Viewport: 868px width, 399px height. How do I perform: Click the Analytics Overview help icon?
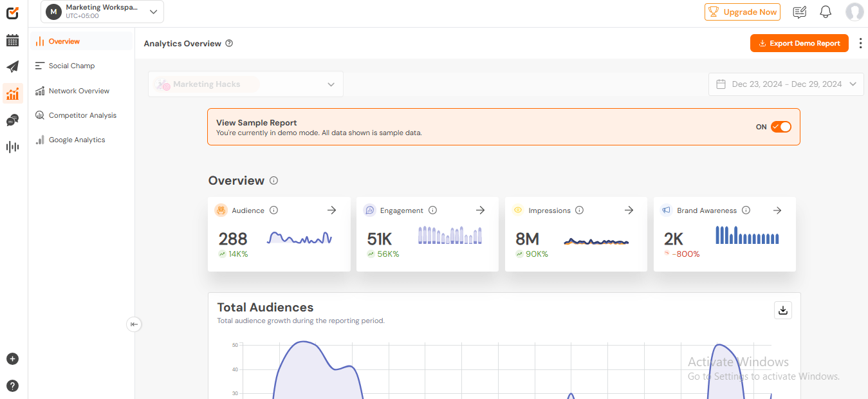229,44
